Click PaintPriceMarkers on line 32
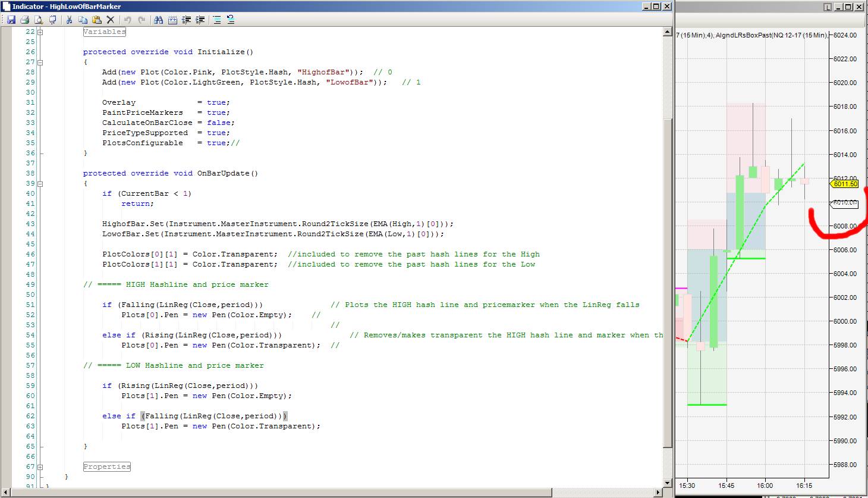This screenshot has height=498, width=868. point(143,112)
